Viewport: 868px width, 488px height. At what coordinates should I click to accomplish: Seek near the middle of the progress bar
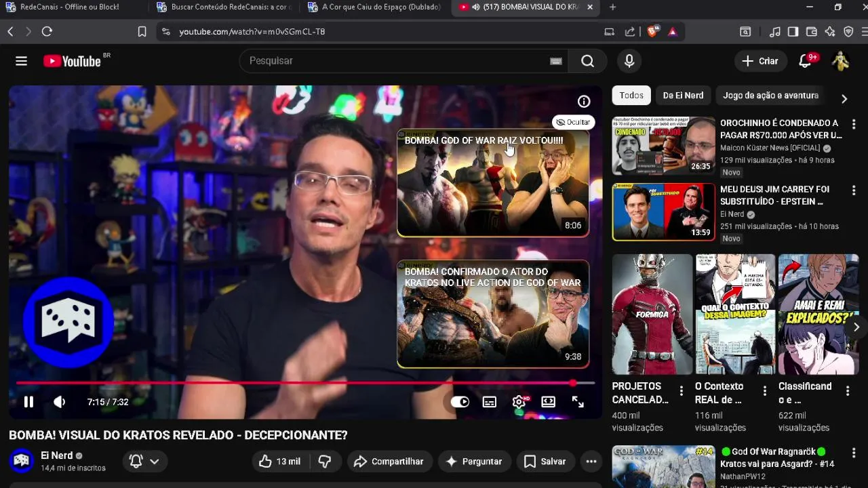coord(305,383)
